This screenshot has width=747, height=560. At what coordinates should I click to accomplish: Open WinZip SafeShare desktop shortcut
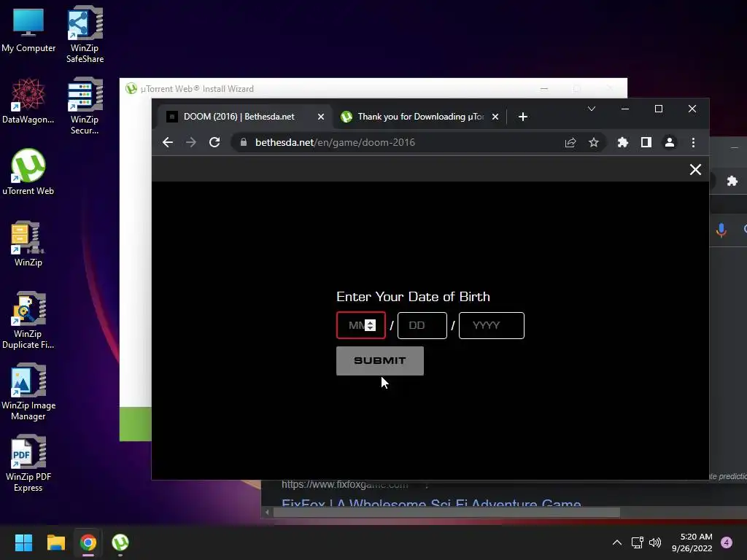pos(85,34)
